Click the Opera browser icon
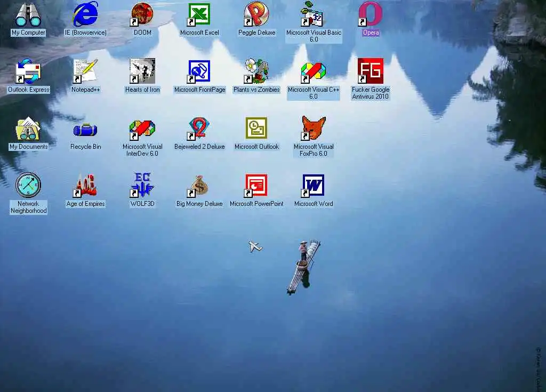The height and width of the screenshot is (392, 546). [371, 14]
